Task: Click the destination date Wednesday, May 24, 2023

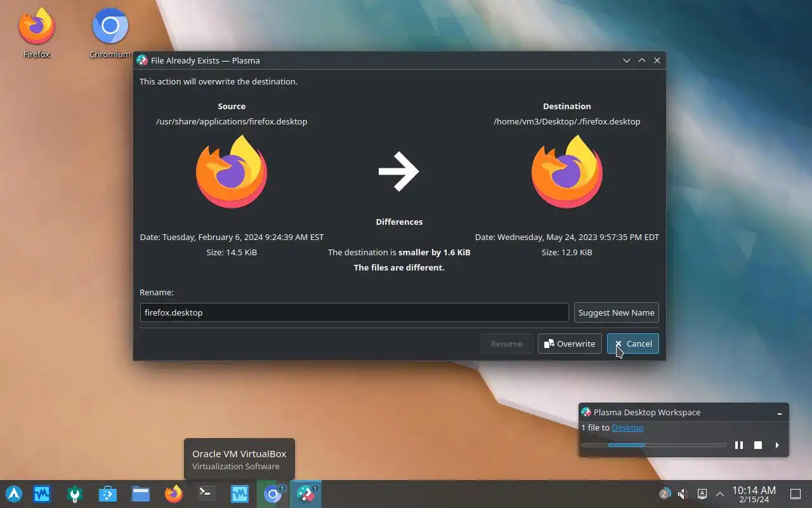Action: click(567, 237)
